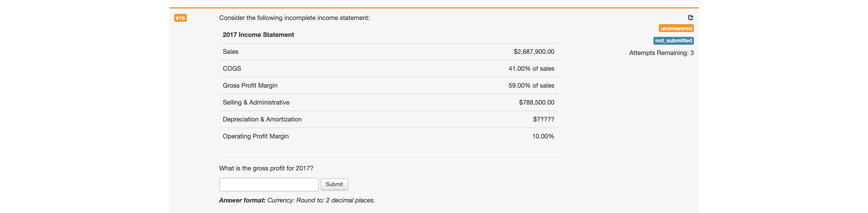Click the gross profit answer input field
868x213 pixels.
tap(269, 184)
